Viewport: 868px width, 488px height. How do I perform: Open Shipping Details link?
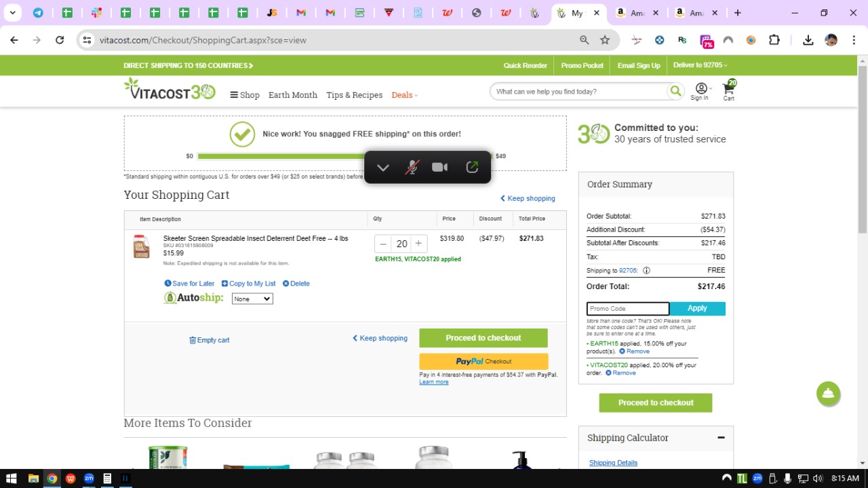pyautogui.click(x=613, y=463)
